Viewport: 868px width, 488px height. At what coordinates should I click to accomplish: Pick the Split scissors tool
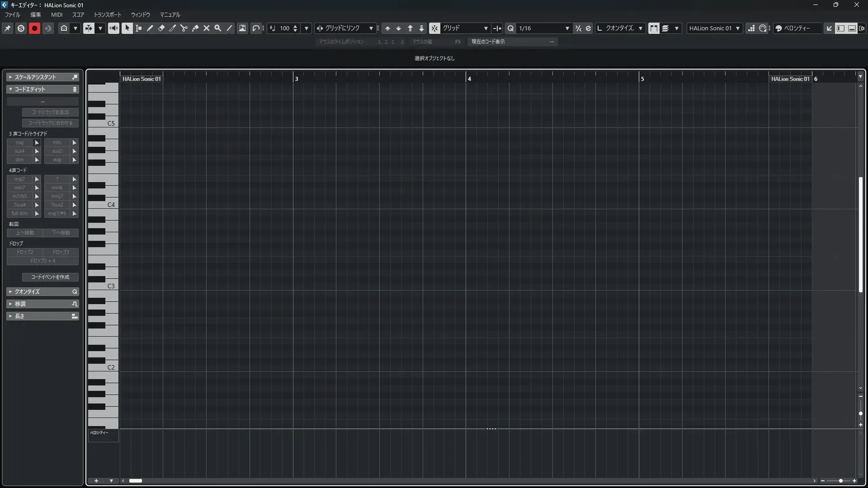pos(184,28)
